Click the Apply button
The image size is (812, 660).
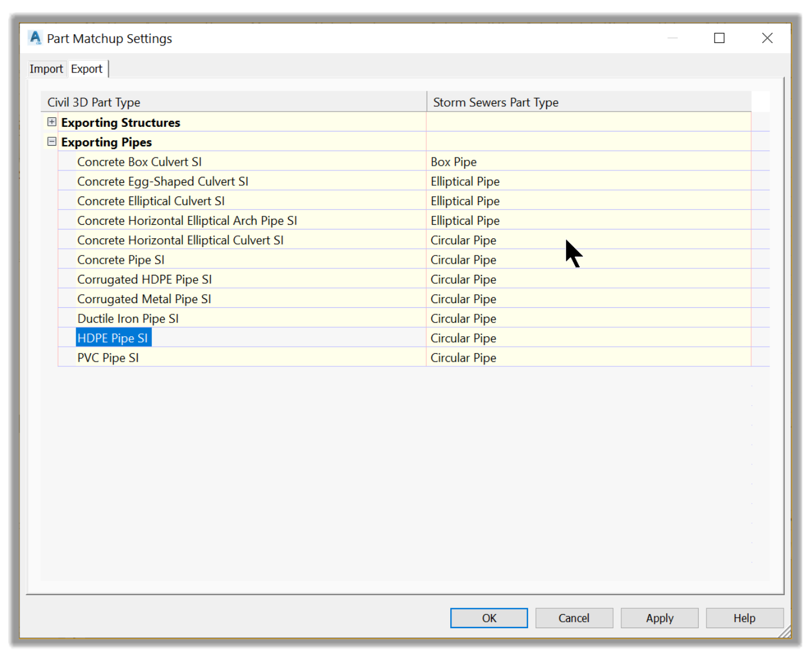point(660,618)
